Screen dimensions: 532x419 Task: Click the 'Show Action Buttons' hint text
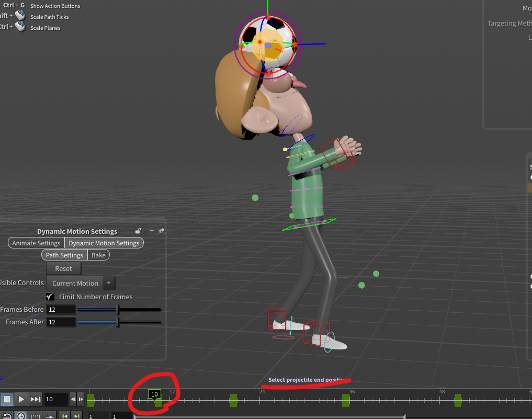tap(55, 6)
